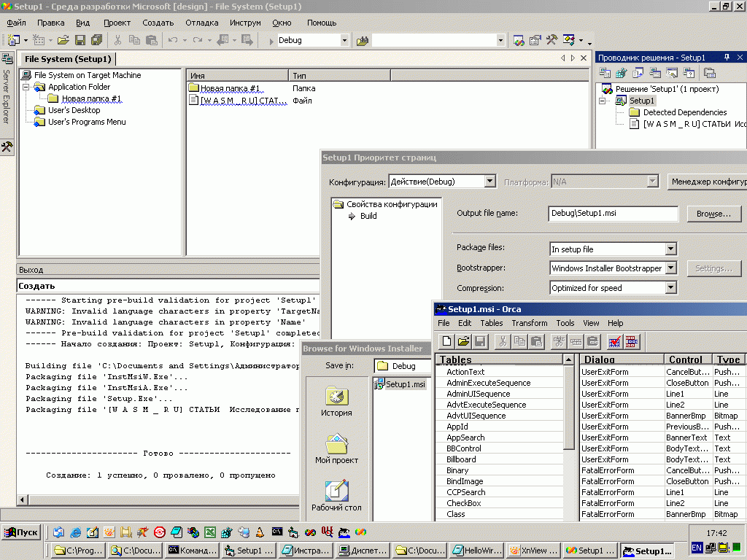This screenshot has height=560, width=747.
Task: Click the Output file name input field
Action: coord(613,214)
